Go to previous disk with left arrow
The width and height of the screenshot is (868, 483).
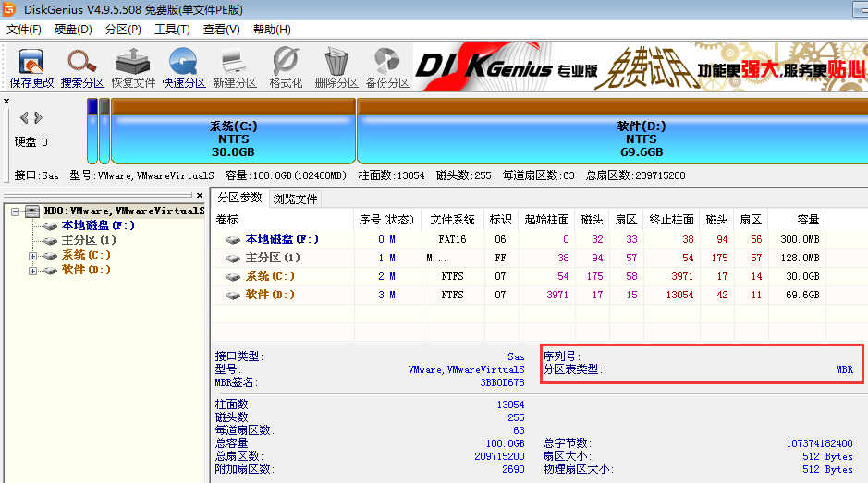(24, 117)
